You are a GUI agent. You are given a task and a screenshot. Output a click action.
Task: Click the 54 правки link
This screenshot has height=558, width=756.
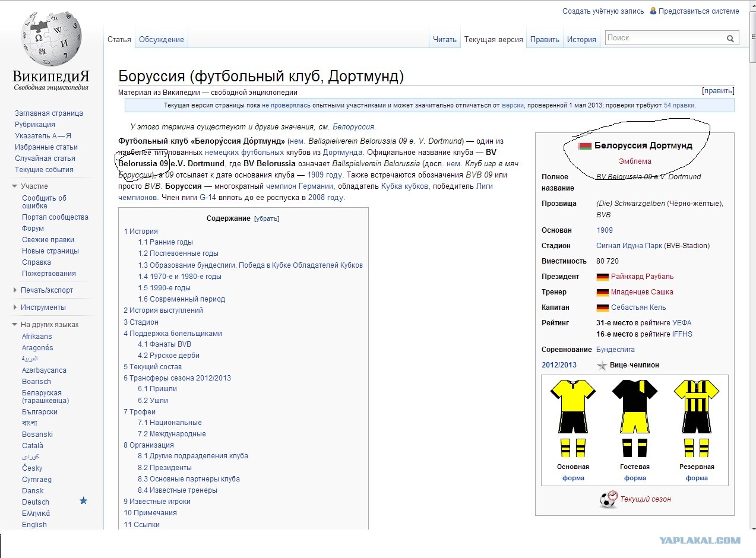[679, 105]
